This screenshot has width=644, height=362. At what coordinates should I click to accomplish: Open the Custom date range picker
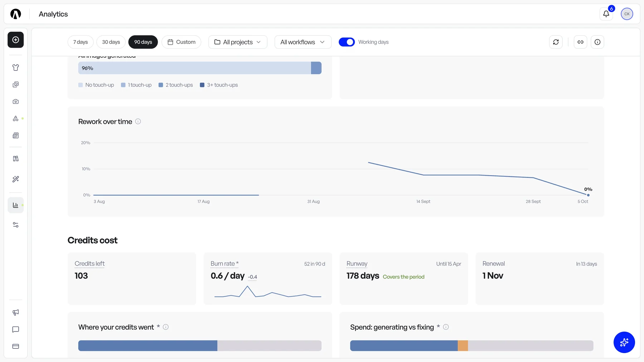pyautogui.click(x=181, y=42)
